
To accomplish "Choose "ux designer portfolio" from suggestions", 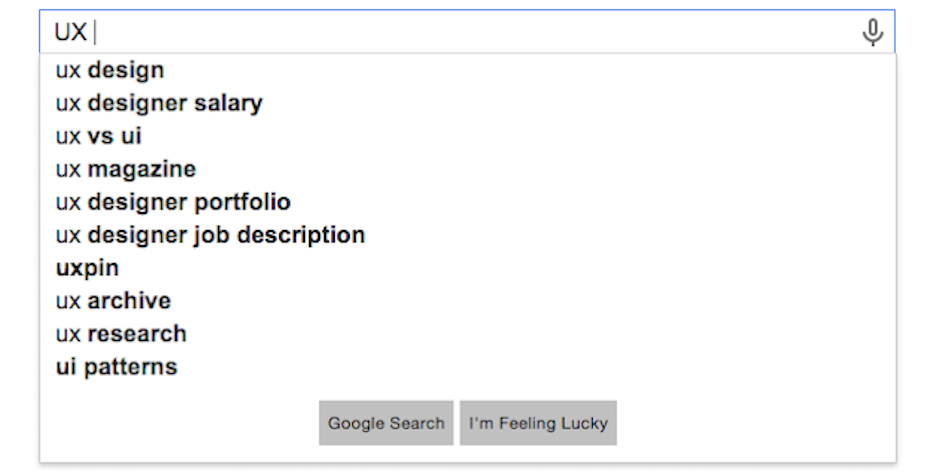I will coord(173,202).
